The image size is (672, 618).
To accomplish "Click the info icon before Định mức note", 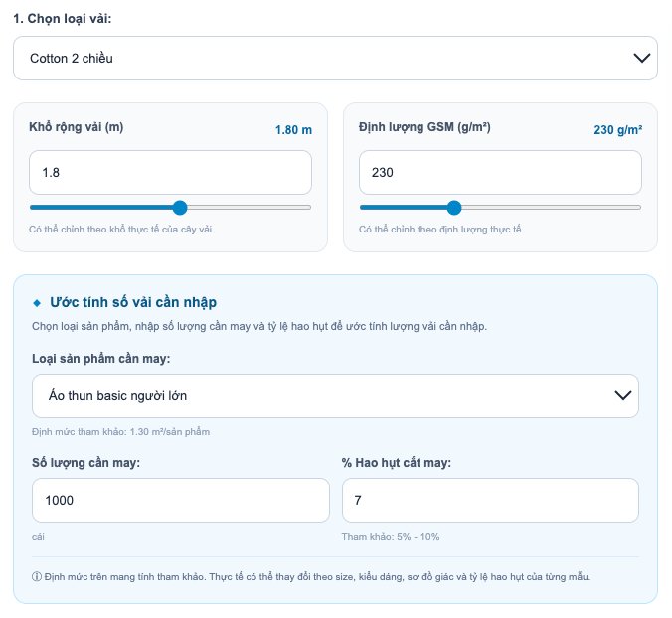I will coord(37,576).
